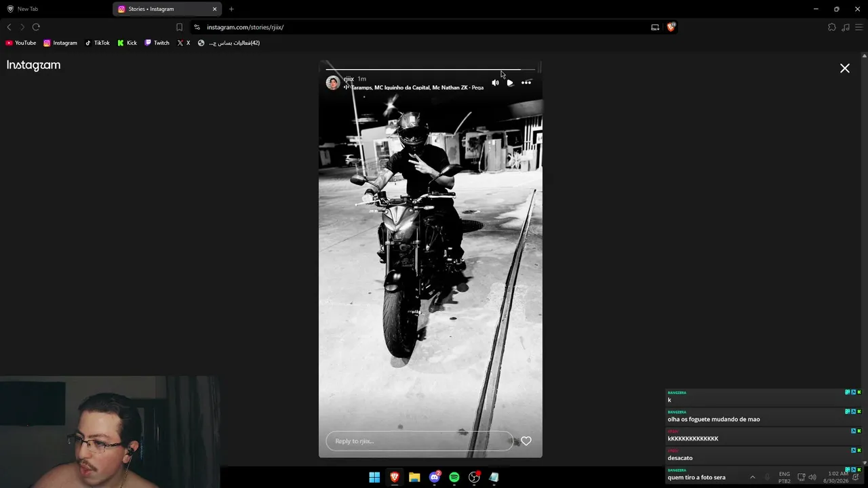View site information next to the URL

tap(197, 27)
